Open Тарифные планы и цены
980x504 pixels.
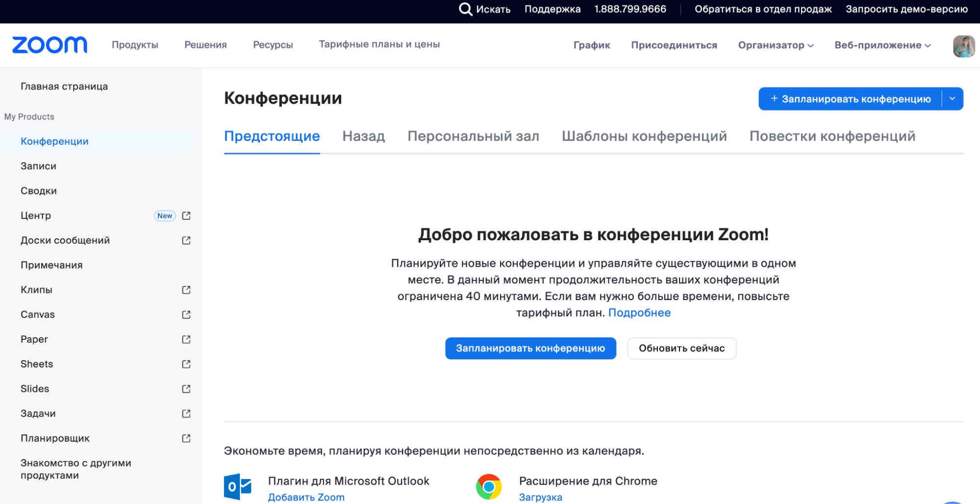tap(379, 44)
